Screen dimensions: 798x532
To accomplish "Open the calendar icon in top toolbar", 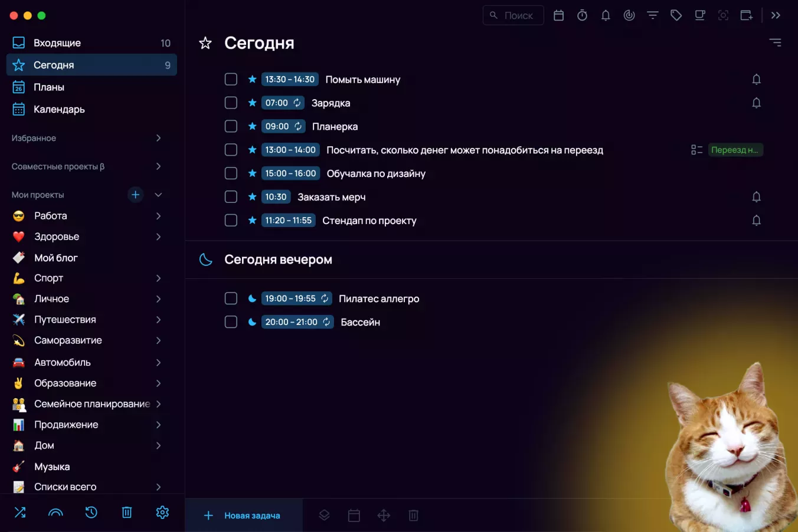I will pyautogui.click(x=558, y=15).
